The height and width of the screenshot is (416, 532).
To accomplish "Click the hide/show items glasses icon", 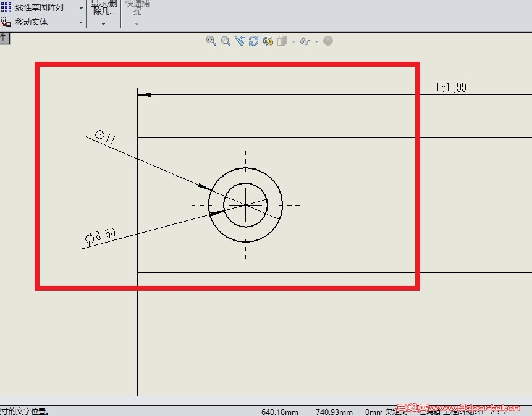I will pos(305,41).
